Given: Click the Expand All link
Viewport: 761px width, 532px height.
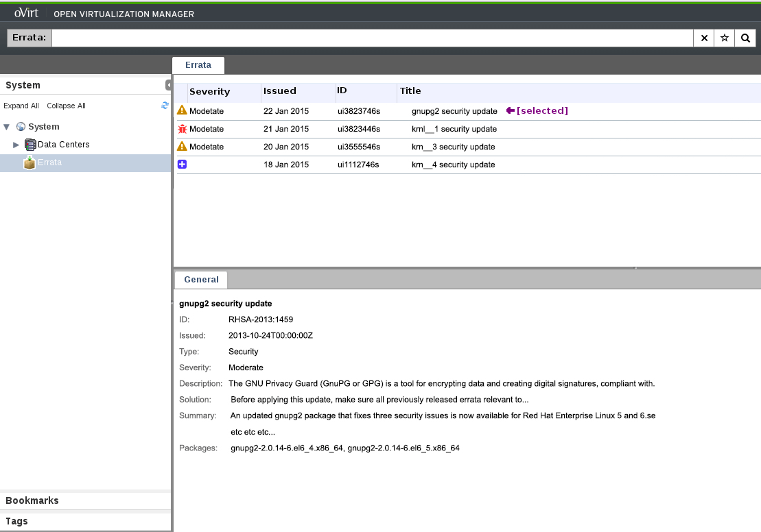Looking at the screenshot, I should [x=21, y=106].
